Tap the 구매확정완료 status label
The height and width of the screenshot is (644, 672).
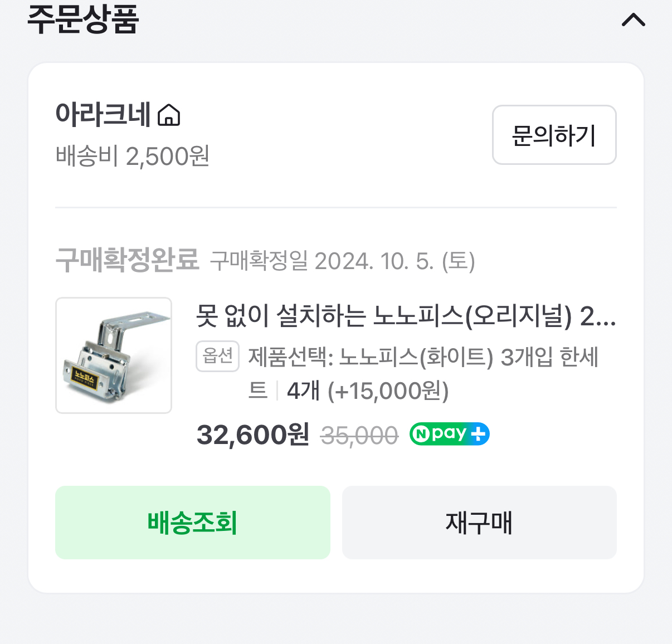click(127, 260)
